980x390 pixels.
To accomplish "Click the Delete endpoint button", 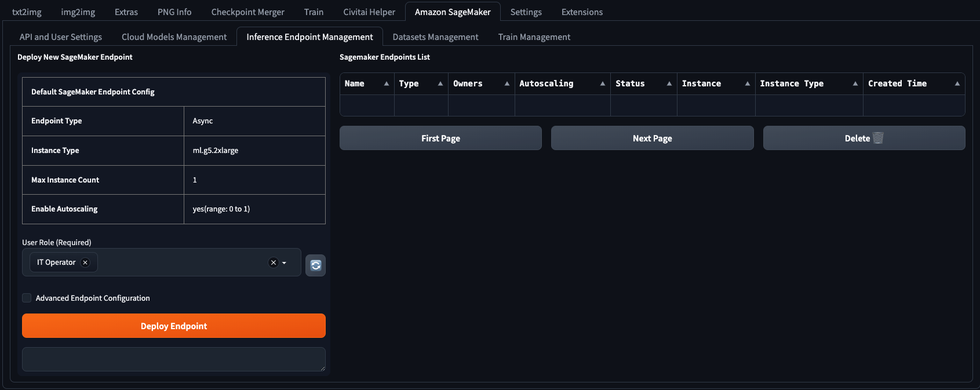I will pos(864,138).
